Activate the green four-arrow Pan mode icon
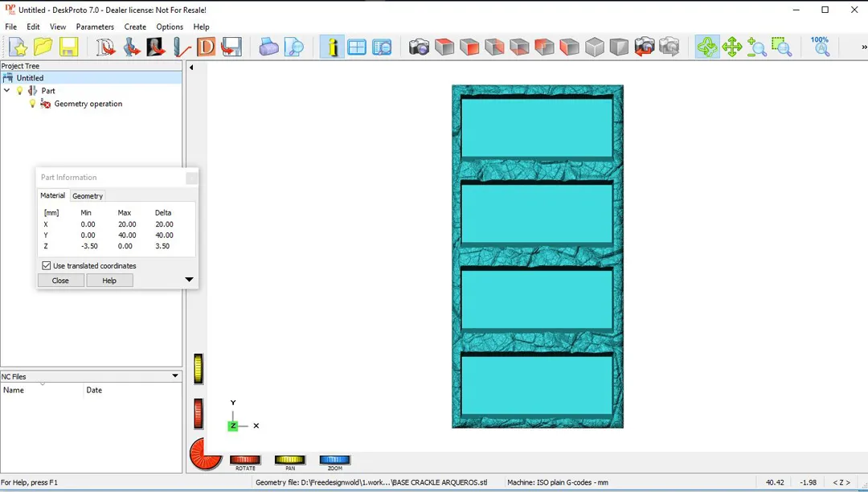 point(732,47)
